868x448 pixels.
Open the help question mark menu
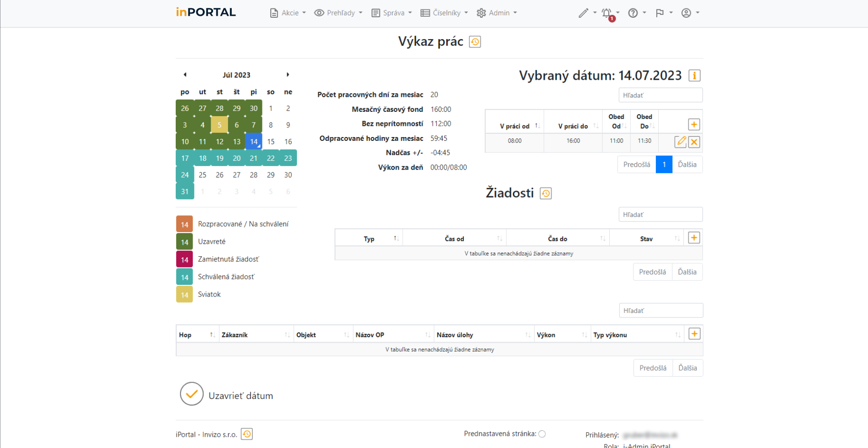633,13
